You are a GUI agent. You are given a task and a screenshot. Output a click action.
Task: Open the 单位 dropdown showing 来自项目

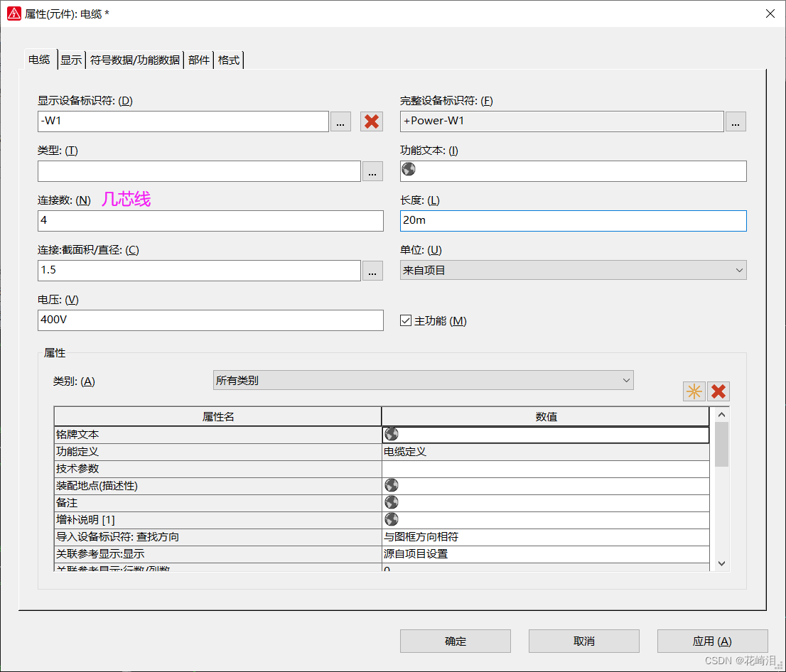click(x=573, y=270)
